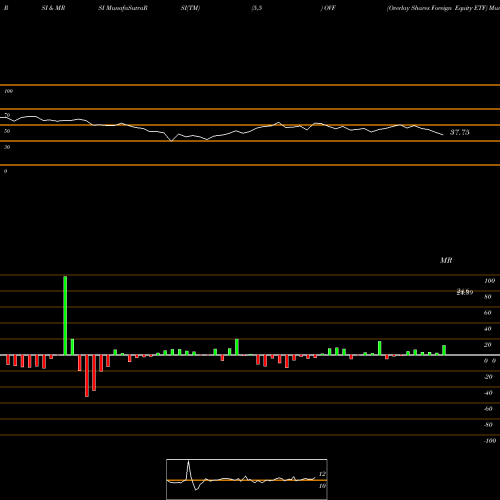The width and height of the screenshot is (500, 500).
Task: Click the MR axis label 100
Action: pyautogui.click(x=489, y=281)
